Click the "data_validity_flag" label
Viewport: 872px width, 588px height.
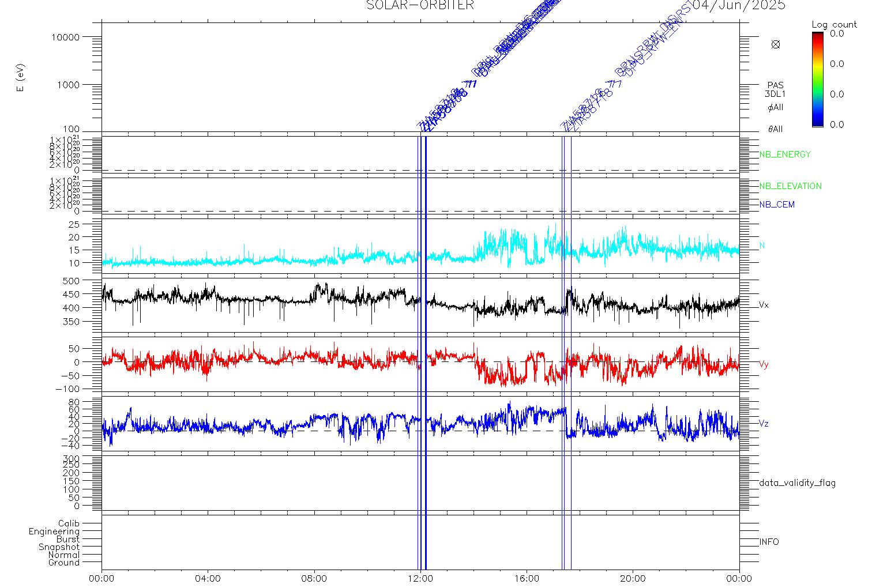(798, 483)
